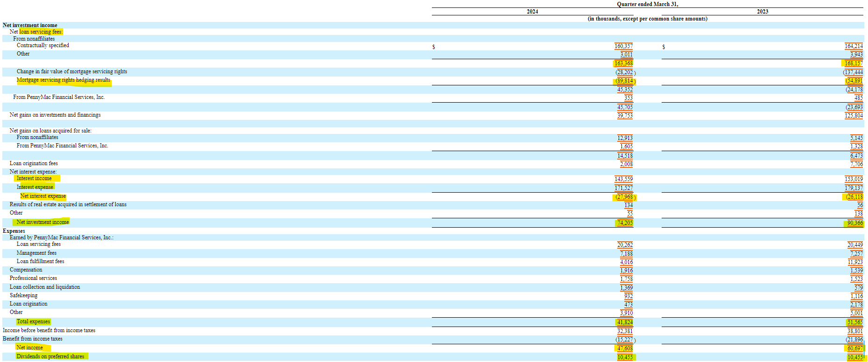Select the 7,188 management fees value

coord(626,254)
